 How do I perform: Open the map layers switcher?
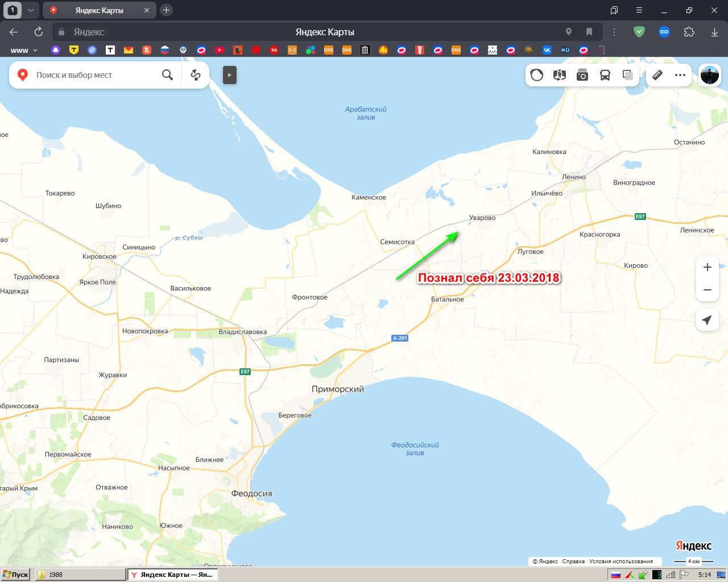click(628, 75)
